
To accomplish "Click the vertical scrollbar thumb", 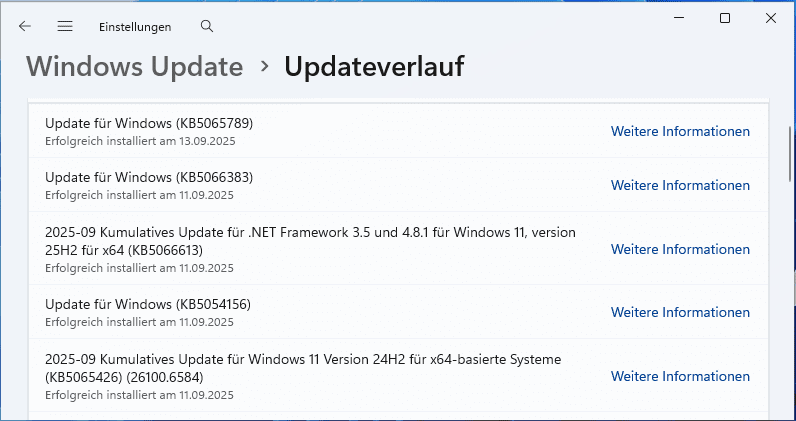I will (788, 150).
